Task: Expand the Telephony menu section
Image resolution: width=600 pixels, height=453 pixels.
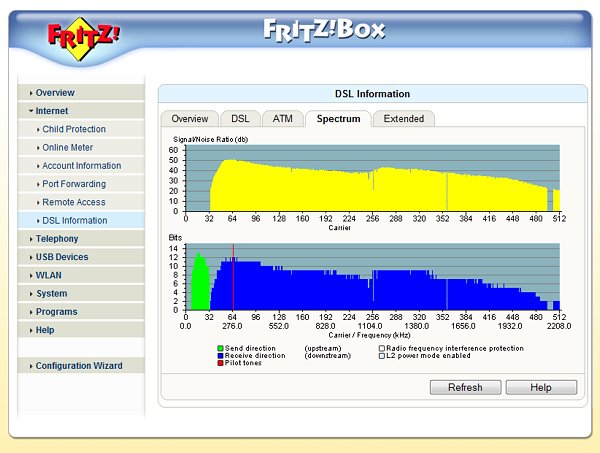Action: point(56,239)
